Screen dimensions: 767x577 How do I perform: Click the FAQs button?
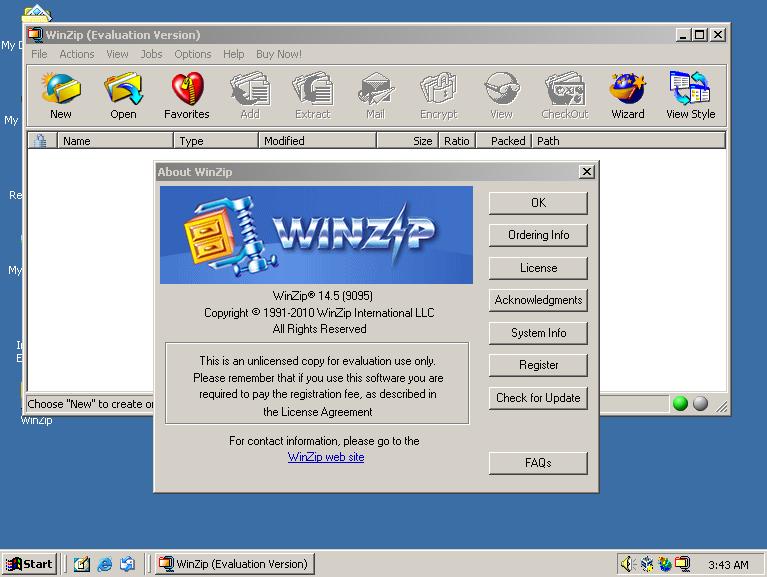(538, 463)
